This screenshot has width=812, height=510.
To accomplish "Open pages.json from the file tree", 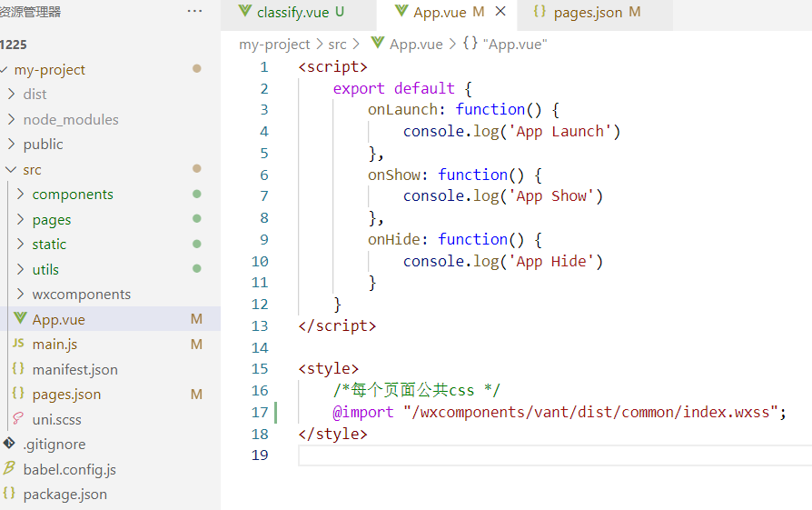I will click(x=110, y=394).
